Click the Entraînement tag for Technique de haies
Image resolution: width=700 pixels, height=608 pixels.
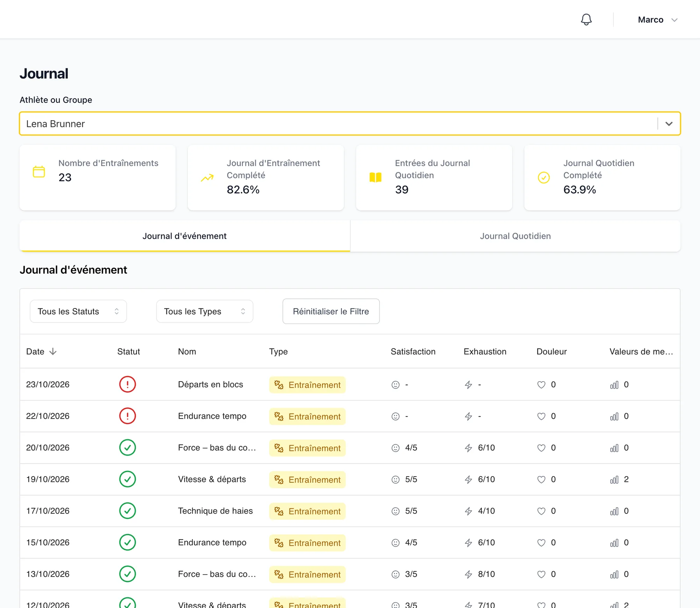coord(307,511)
